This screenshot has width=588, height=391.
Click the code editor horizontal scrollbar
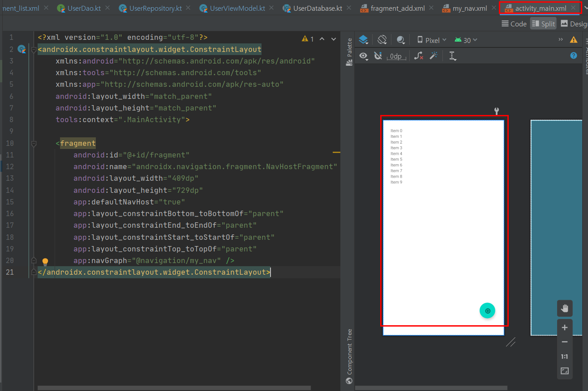click(174, 388)
